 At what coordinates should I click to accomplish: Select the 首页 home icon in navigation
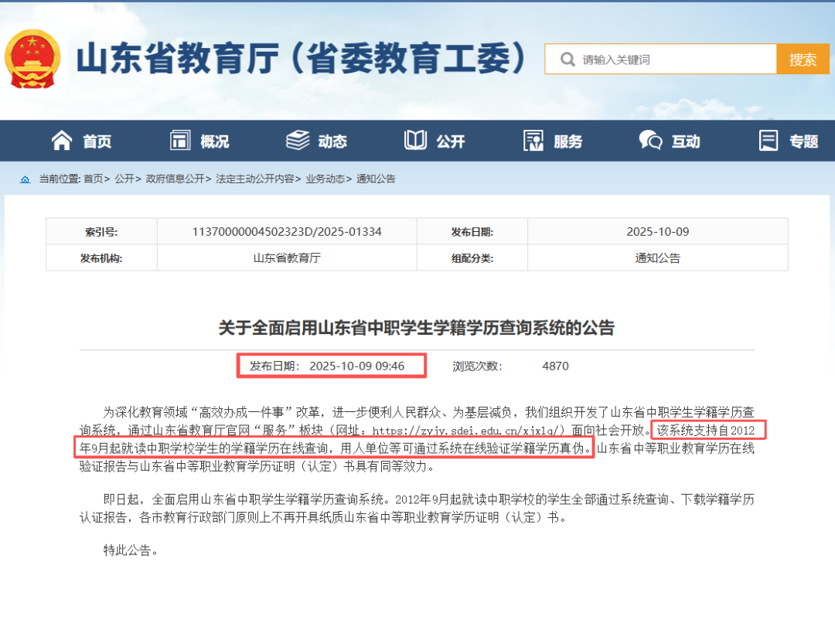(x=61, y=140)
